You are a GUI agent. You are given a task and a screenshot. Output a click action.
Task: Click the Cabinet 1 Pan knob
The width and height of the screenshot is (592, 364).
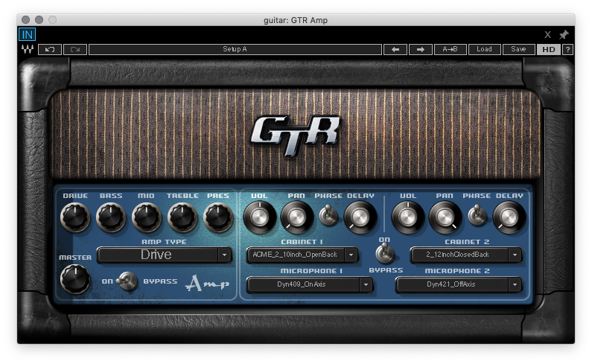click(297, 217)
